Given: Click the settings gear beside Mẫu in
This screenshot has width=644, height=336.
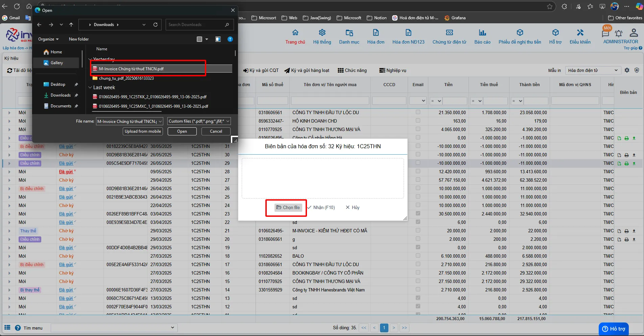Looking at the screenshot, I should point(627,70).
